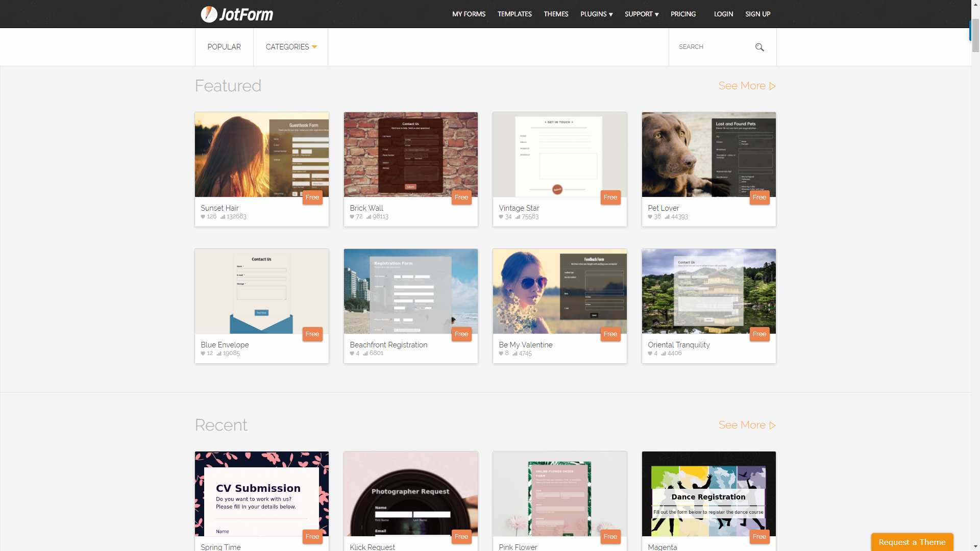Viewport: 980px width, 551px height.
Task: Open the Pricing page
Action: click(683, 14)
